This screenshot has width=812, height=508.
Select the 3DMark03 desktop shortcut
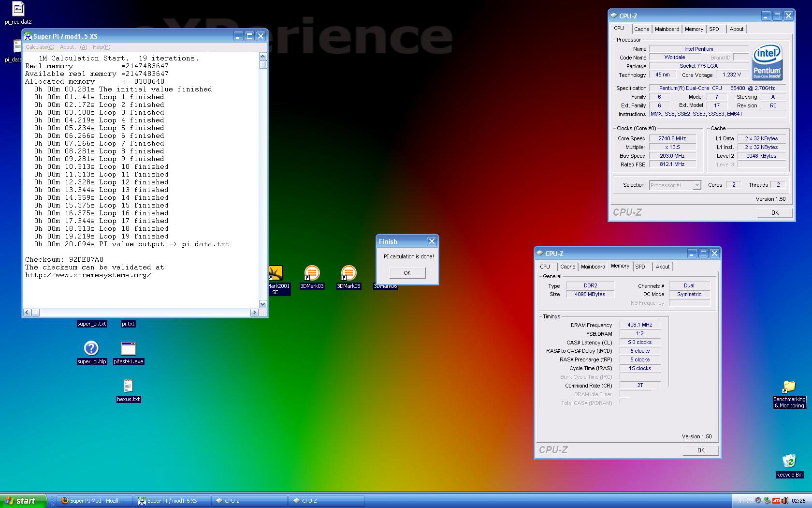312,277
